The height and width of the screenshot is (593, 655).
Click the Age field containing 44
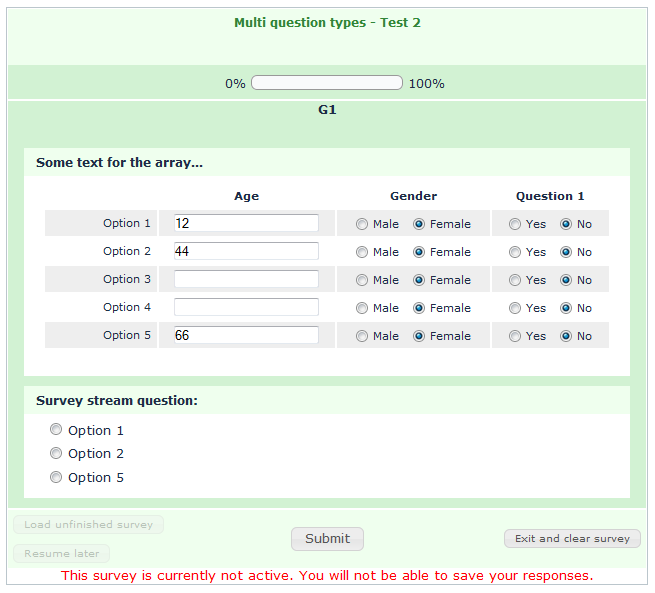point(246,251)
